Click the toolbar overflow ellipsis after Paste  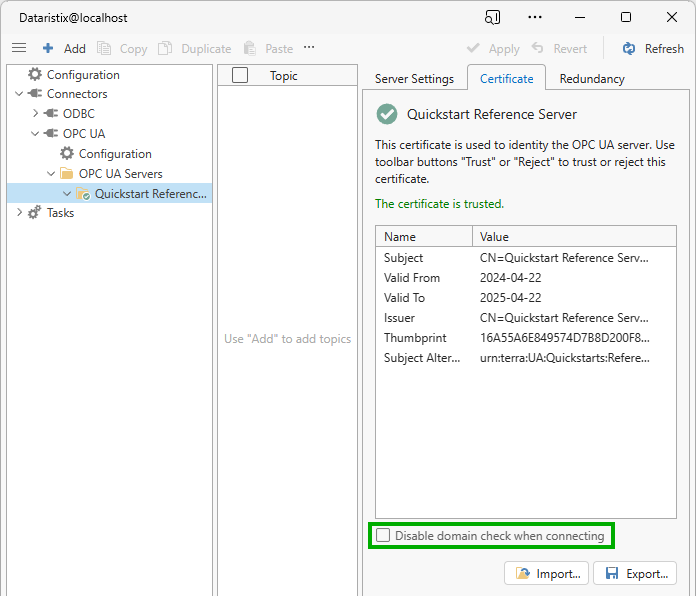[309, 47]
